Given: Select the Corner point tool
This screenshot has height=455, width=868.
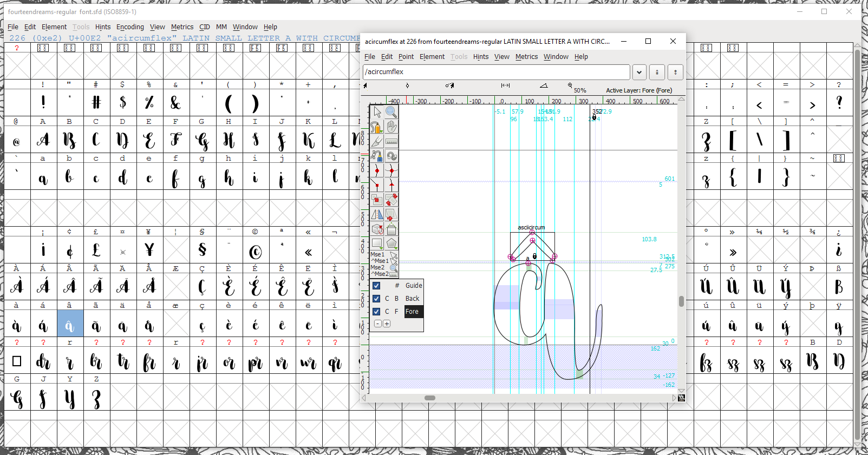Looking at the screenshot, I should pos(377,185).
